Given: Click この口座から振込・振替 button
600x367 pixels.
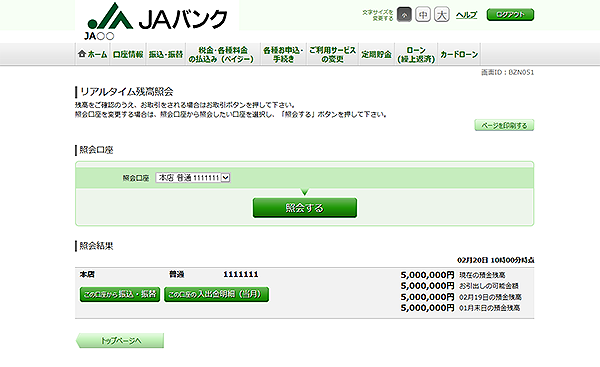Looking at the screenshot, I should click(x=120, y=294).
